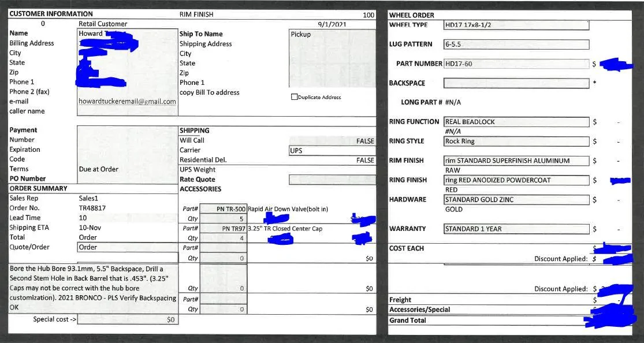Click the Accessories/Special label
The width and height of the screenshot is (644, 343).
419,310
